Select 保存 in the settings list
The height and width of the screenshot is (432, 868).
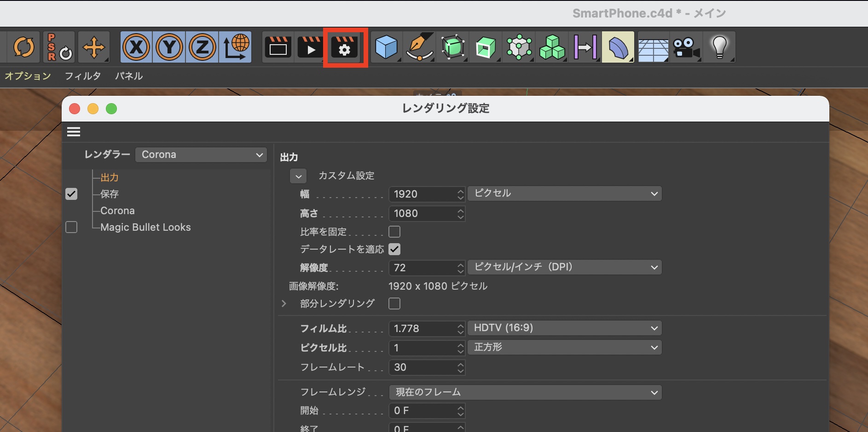coord(110,194)
